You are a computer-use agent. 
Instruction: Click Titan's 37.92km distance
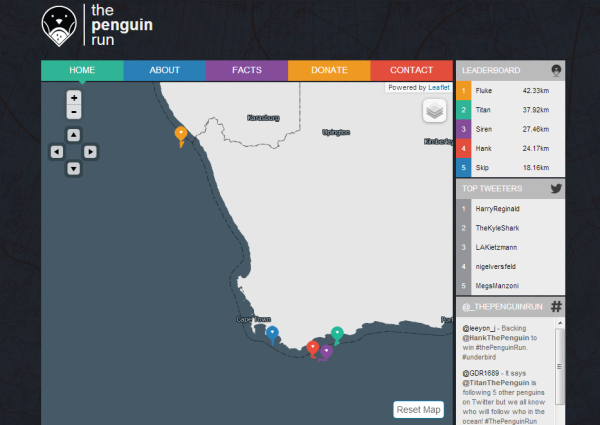click(536, 110)
